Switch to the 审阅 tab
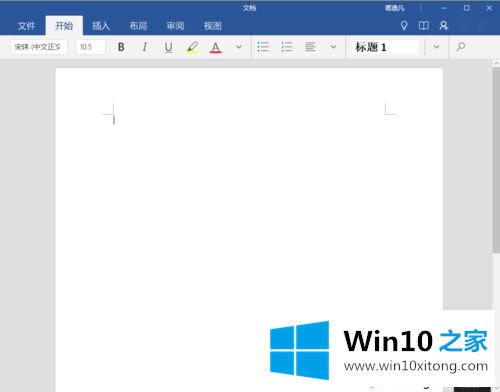Image resolution: width=500 pixels, height=392 pixels. tap(176, 26)
